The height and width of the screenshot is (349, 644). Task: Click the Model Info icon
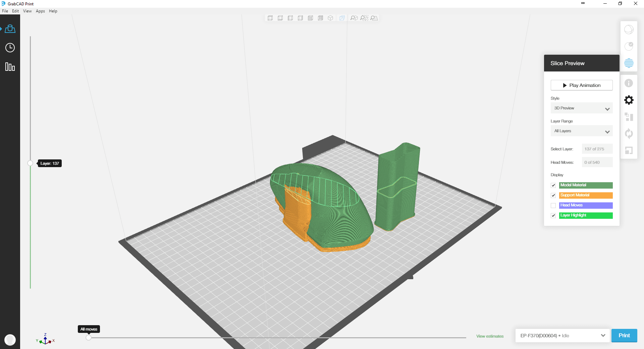point(629,83)
